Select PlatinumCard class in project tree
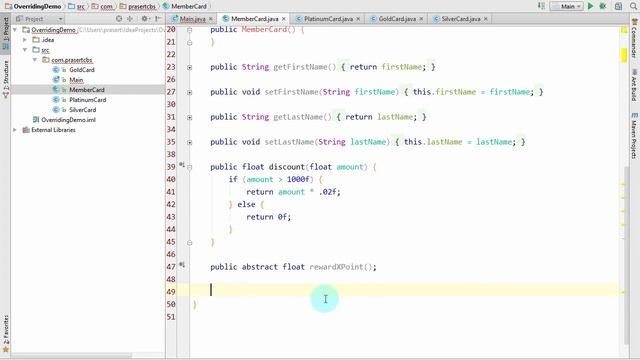Viewport: 640px width, 360px height. (87, 100)
